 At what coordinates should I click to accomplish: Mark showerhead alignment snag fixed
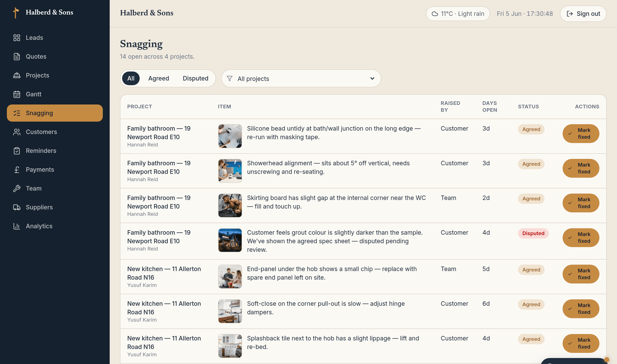(x=581, y=168)
